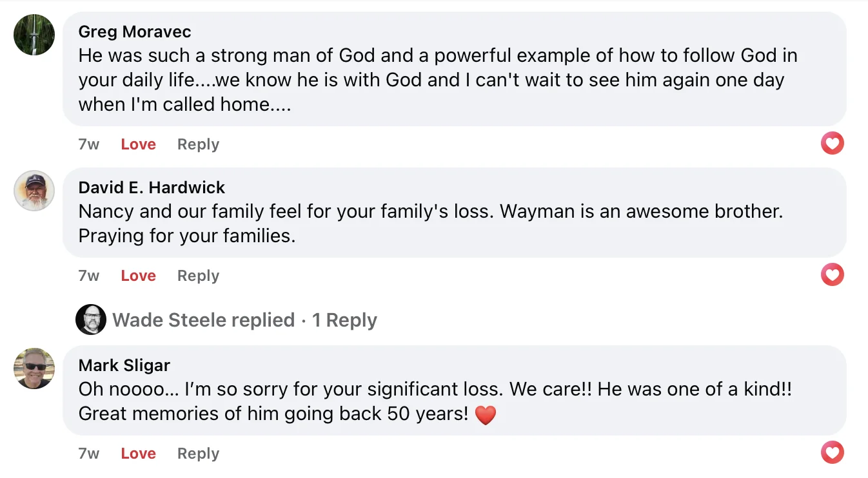Click Wade Steele's small reply avatar

91,320
